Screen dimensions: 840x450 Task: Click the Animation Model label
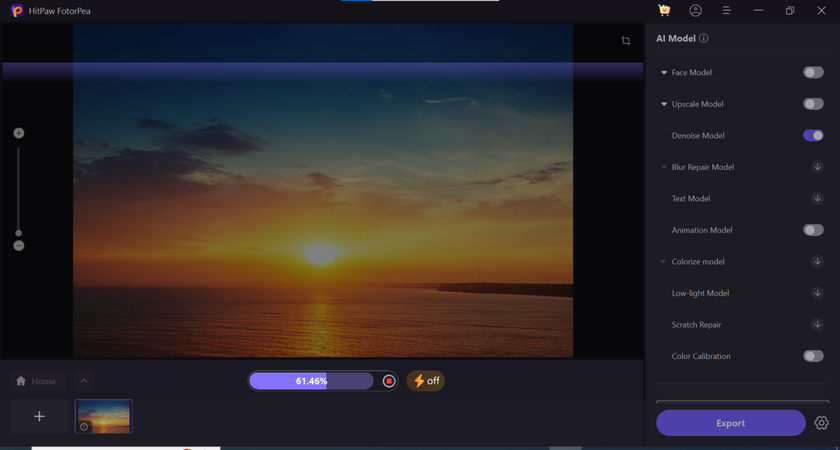[702, 230]
